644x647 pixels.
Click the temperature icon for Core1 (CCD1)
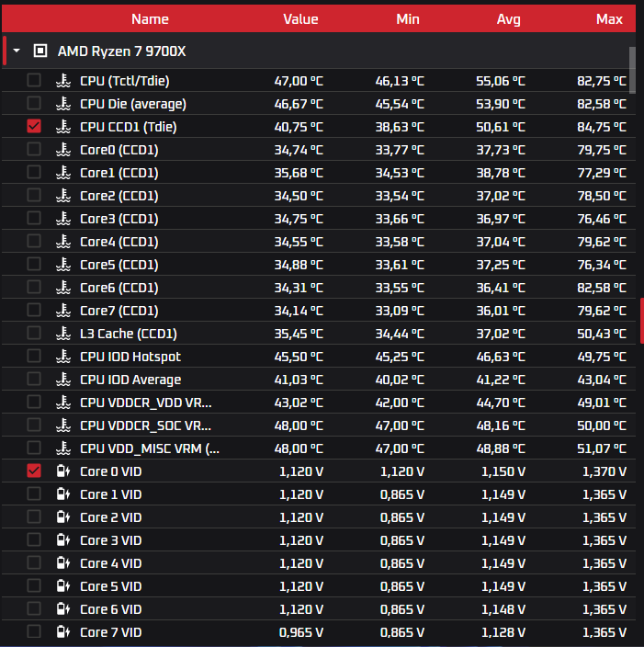(x=63, y=173)
